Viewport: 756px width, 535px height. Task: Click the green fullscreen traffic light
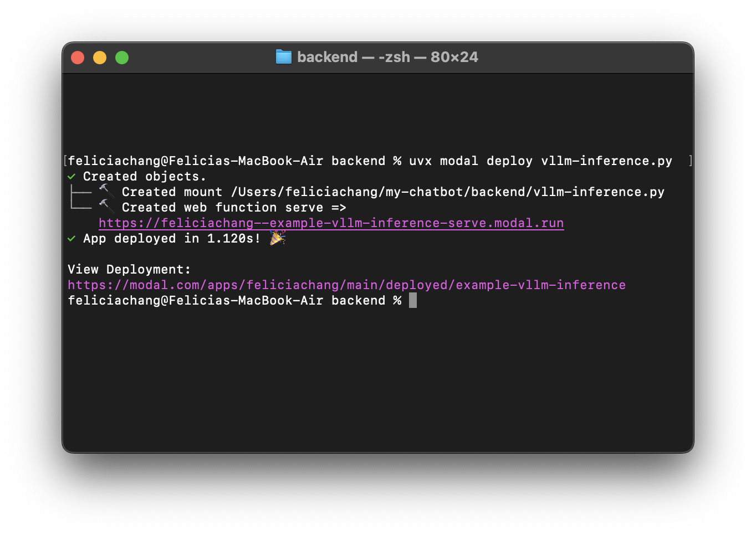point(121,57)
